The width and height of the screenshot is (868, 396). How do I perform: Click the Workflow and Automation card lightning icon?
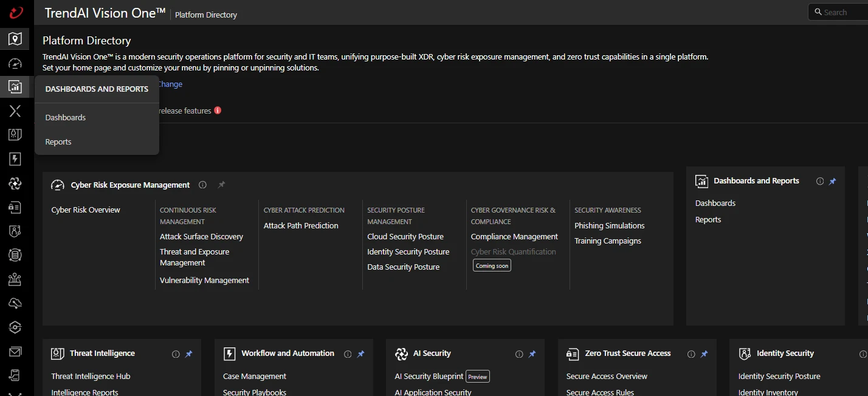(229, 353)
